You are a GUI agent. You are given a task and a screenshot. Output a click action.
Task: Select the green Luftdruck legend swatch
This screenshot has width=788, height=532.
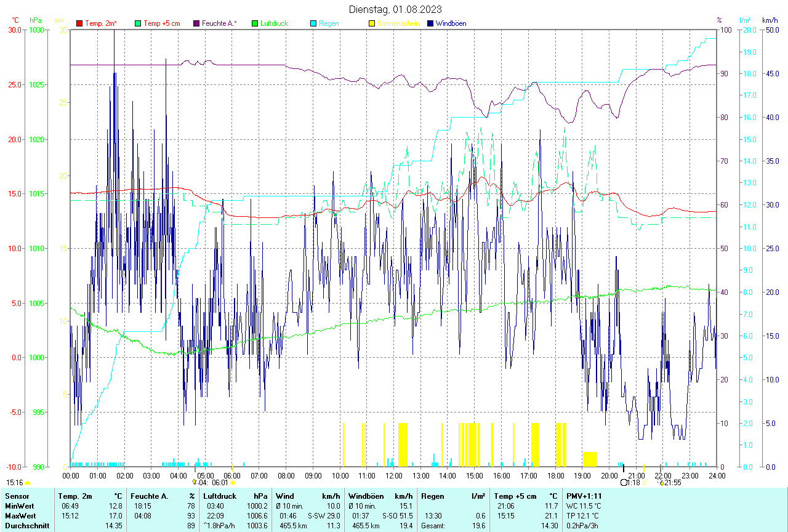click(x=255, y=23)
